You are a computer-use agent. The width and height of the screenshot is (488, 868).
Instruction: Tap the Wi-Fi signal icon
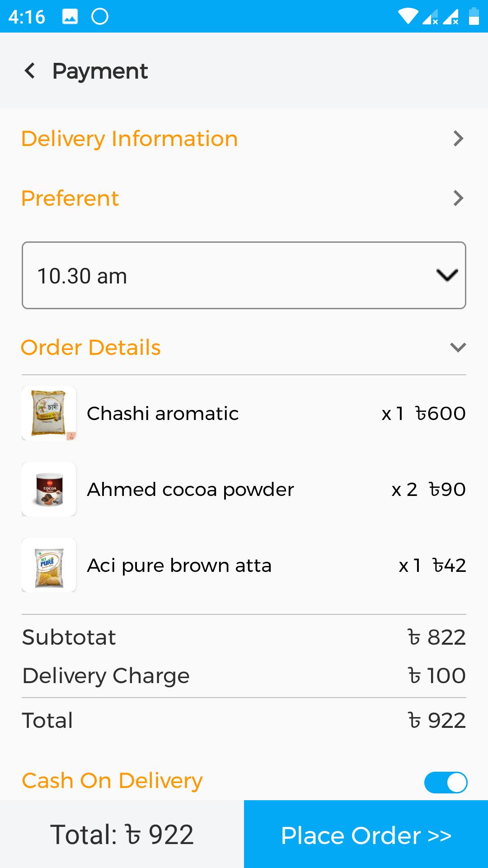click(408, 17)
